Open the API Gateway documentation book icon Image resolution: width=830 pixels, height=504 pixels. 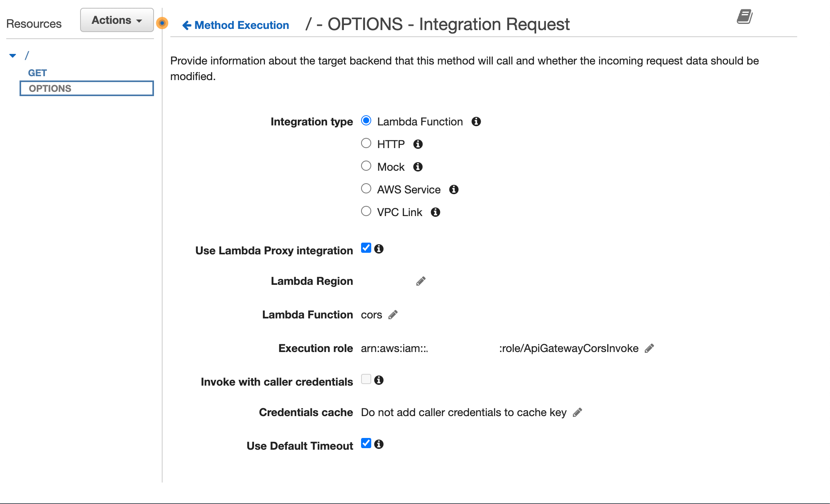coord(744,16)
